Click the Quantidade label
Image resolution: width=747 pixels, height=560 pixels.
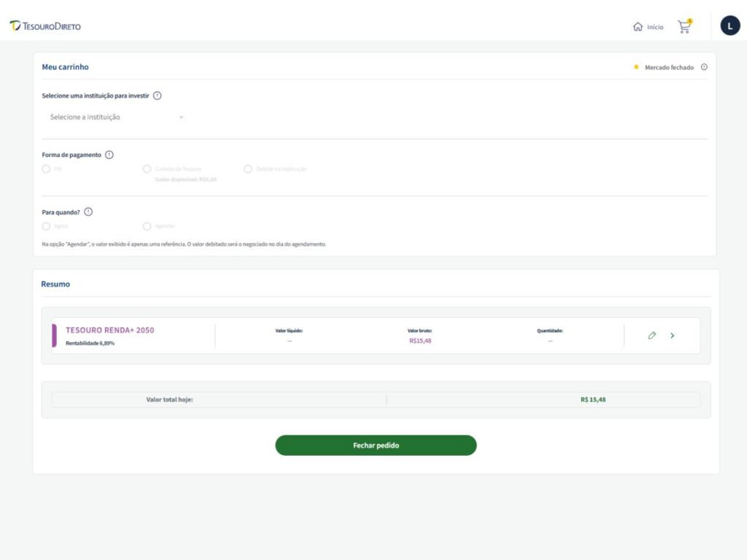[x=550, y=330]
